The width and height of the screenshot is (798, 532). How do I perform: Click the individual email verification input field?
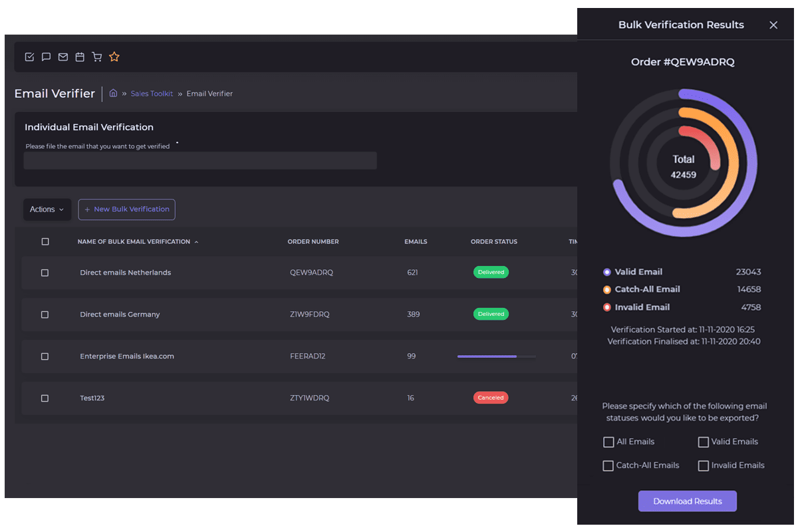coord(200,161)
